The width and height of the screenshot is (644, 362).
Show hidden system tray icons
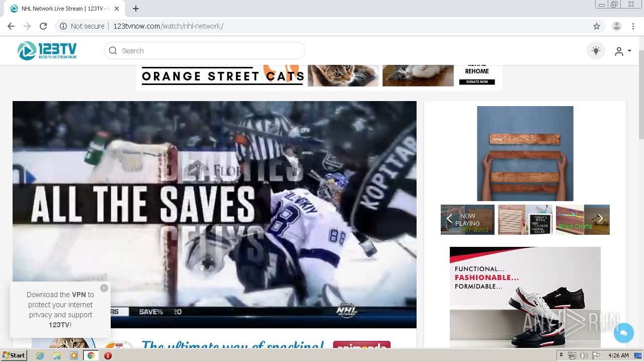(561, 355)
